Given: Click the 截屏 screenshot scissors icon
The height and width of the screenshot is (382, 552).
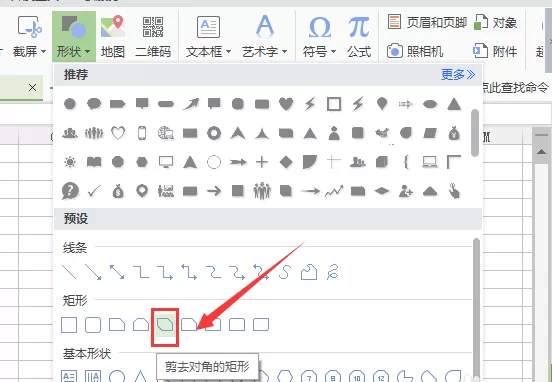Looking at the screenshot, I should coord(30,27).
